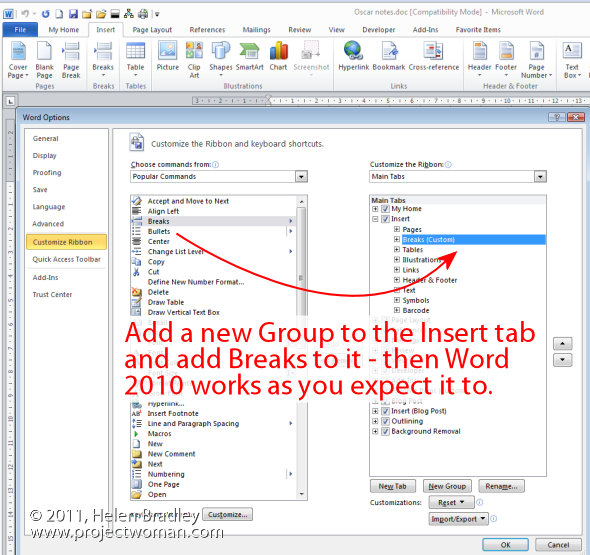The height and width of the screenshot is (555, 590).
Task: Click the New document icon in Quick Access Toolbar
Action: click(59, 14)
